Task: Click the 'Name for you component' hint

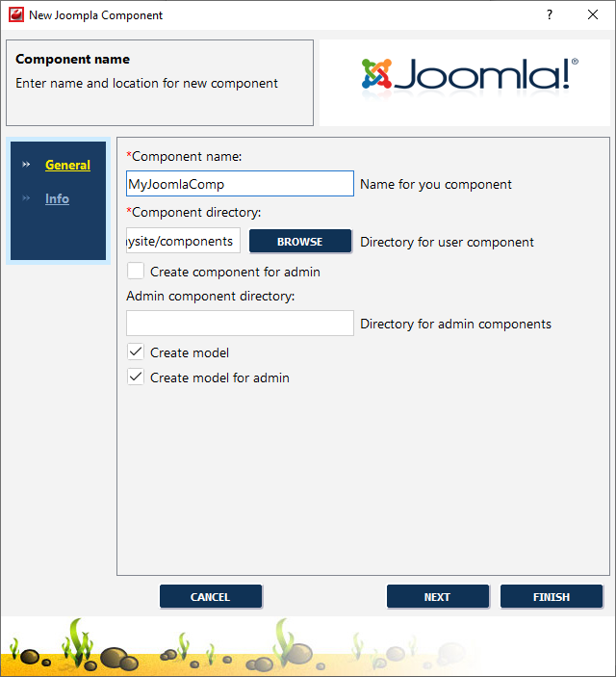Action: pyautogui.click(x=436, y=185)
